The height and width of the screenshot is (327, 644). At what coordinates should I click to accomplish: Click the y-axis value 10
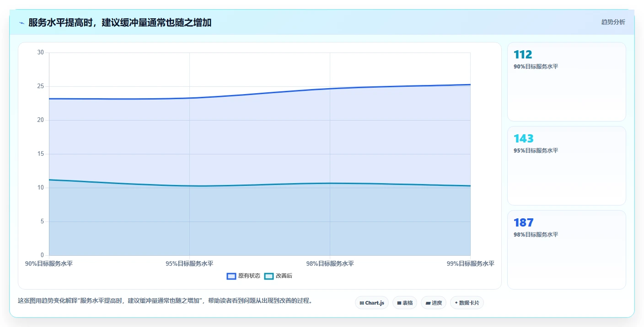pyautogui.click(x=41, y=188)
